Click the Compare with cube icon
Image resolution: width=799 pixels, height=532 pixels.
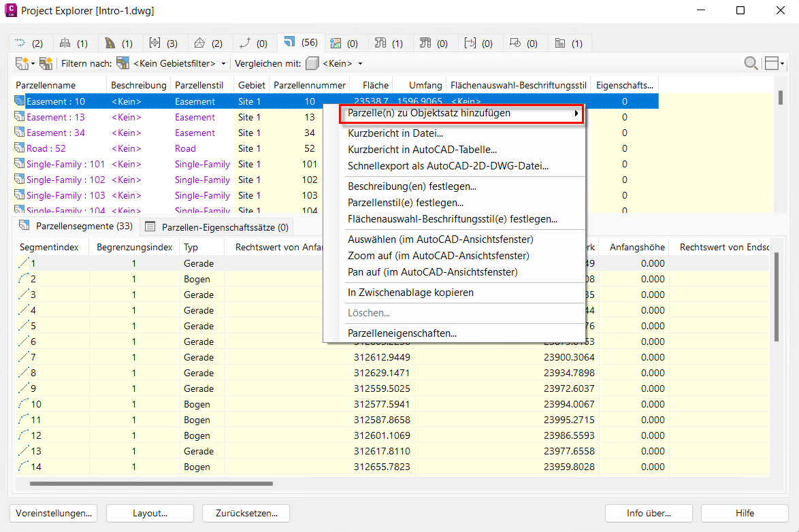312,63
